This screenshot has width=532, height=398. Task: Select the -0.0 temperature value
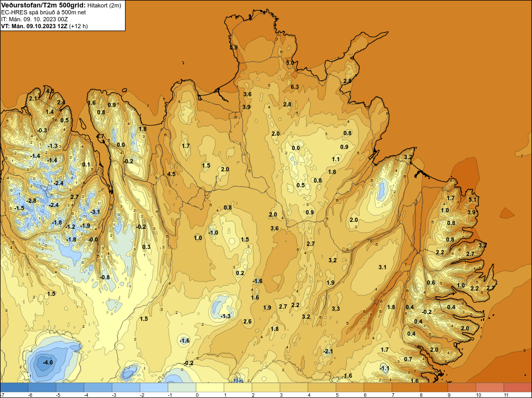pyautogui.click(x=93, y=239)
